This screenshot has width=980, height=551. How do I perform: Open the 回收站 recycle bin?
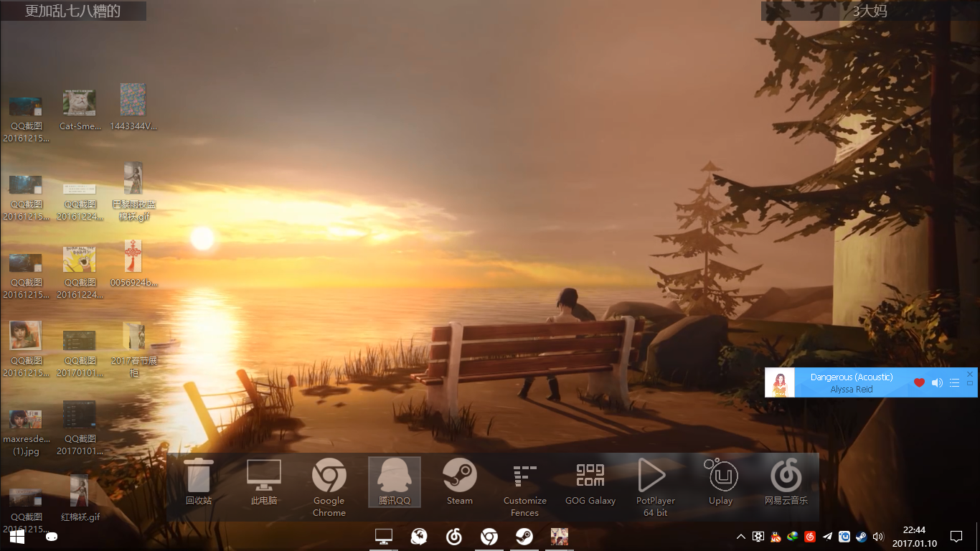[199, 481]
